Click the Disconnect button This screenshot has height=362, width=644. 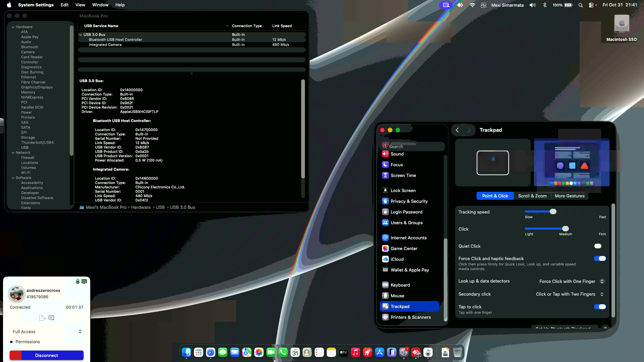(x=47, y=355)
